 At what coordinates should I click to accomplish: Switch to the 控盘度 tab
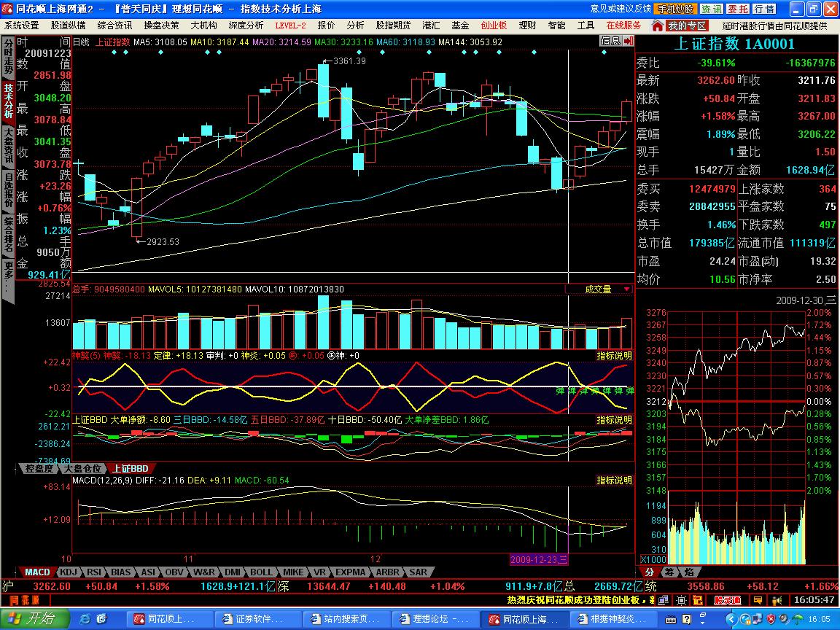39,469
